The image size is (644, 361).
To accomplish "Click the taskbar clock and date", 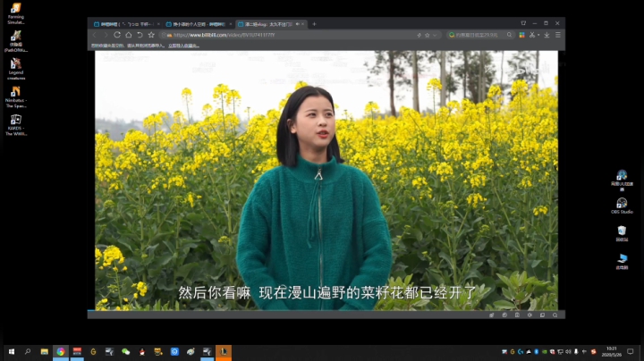I will (612, 351).
